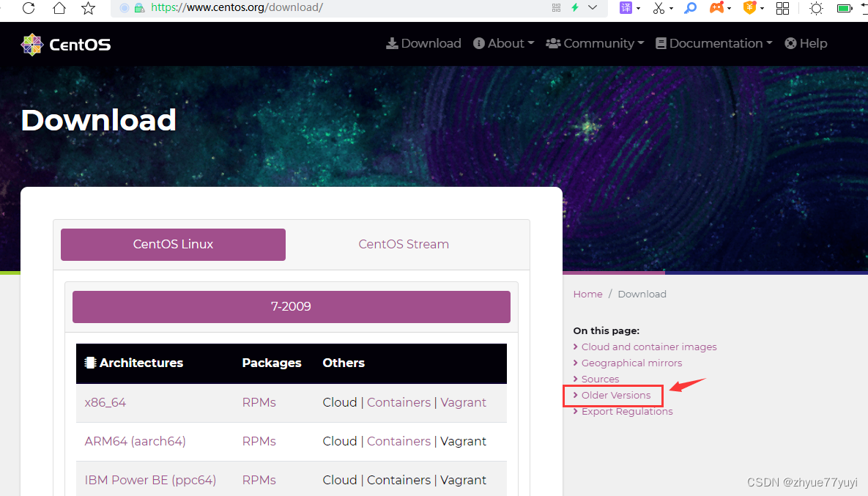Open the purple translate extension icon
Viewport: 868px width, 496px height.
626,8
